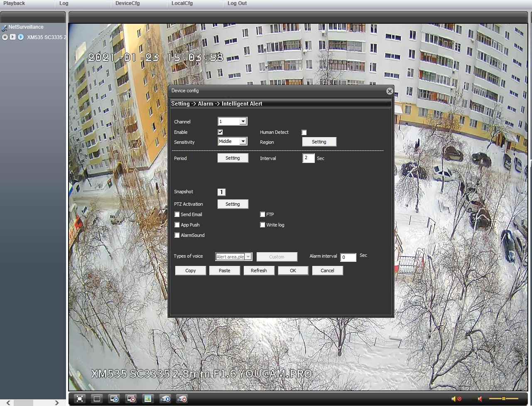This screenshot has width=532, height=406.
Task: Expand the Sensitivity dropdown set to Middle
Action: [243, 141]
